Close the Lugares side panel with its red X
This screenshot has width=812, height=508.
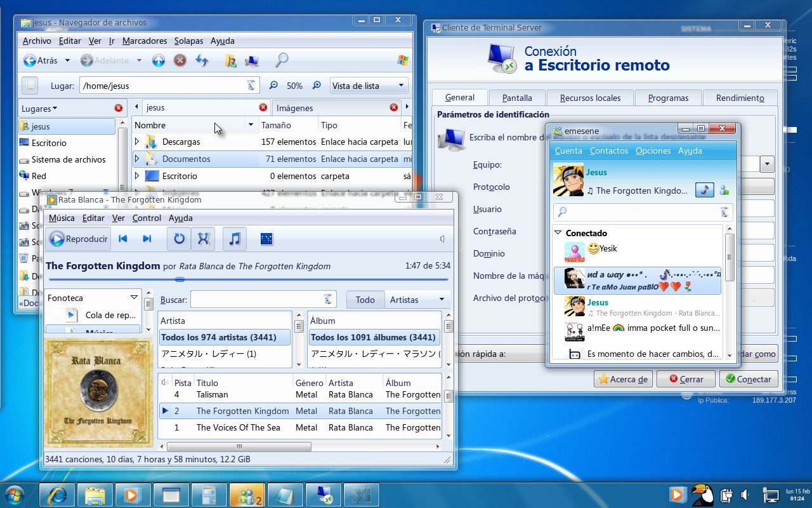point(119,108)
